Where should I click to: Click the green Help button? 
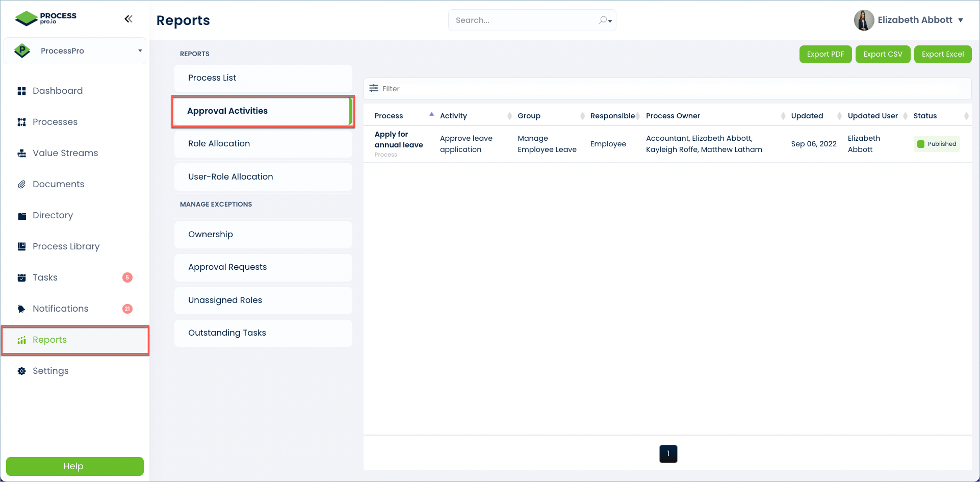75,466
